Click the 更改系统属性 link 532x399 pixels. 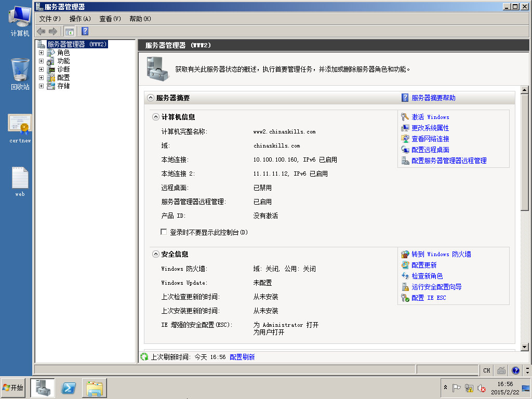[x=430, y=128]
